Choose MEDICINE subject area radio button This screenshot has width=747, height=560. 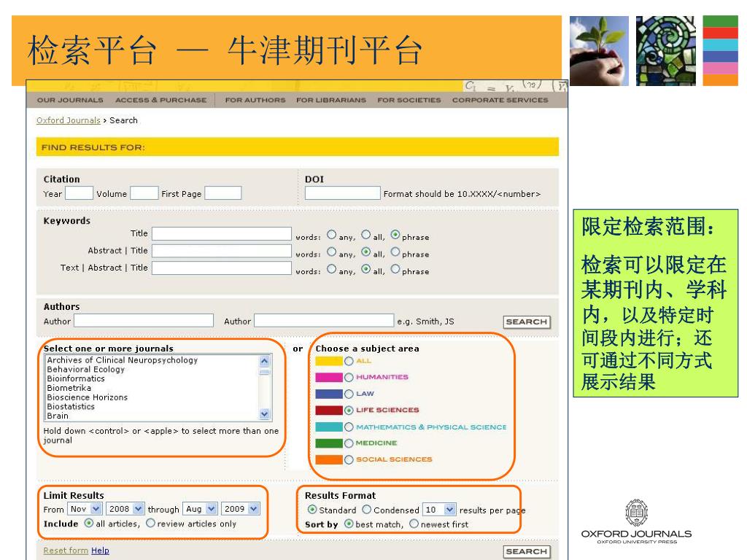coord(349,443)
